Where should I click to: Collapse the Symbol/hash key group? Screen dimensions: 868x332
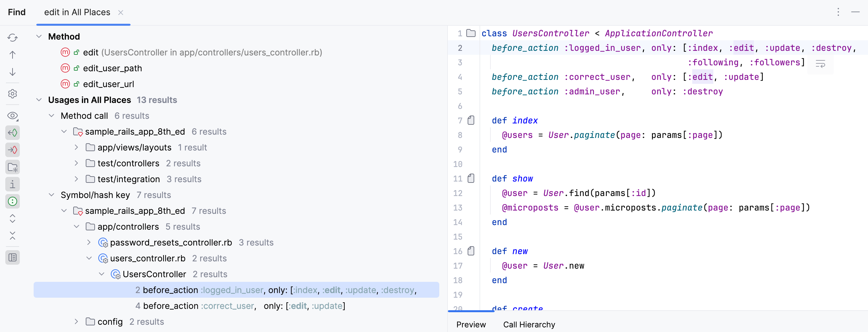(x=51, y=195)
